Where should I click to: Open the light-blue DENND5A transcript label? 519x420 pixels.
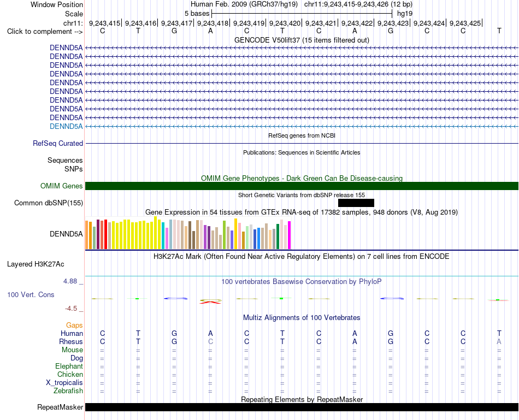point(66,126)
